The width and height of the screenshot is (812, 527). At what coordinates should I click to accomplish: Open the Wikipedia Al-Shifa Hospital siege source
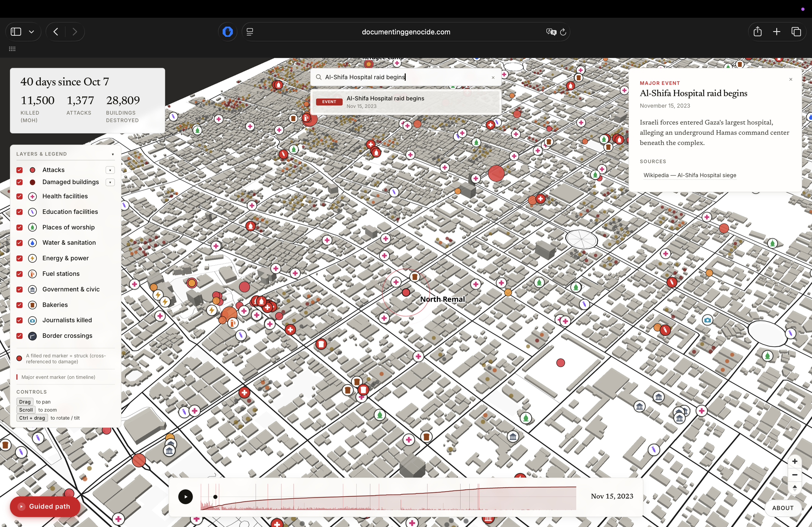pyautogui.click(x=690, y=175)
